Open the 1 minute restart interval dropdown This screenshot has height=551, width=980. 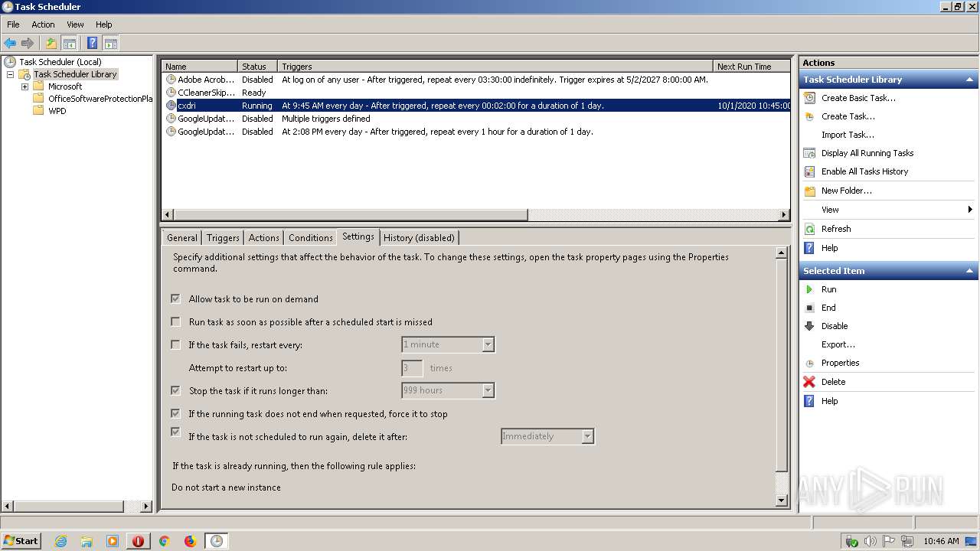click(488, 344)
